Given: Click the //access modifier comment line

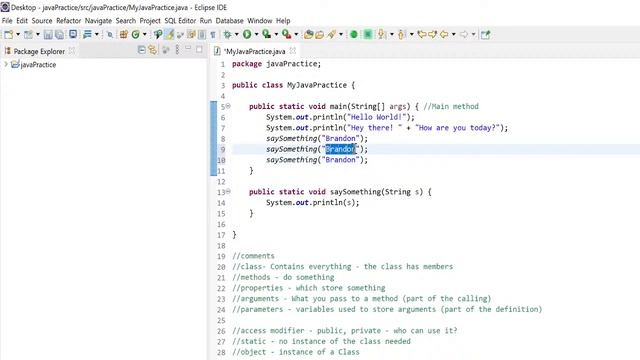Looking at the screenshot, I should click(x=345, y=331).
